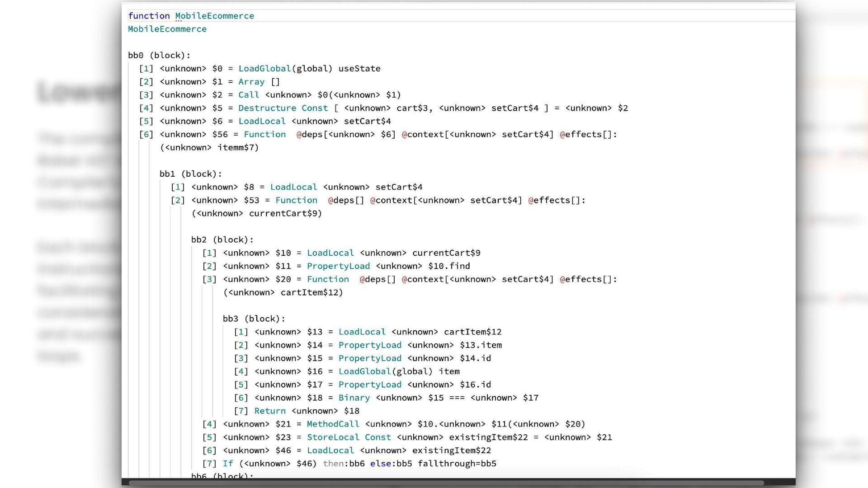The height and width of the screenshot is (488, 868).
Task: Select the '$1 = Array []' instruction line
Action: coord(209,82)
